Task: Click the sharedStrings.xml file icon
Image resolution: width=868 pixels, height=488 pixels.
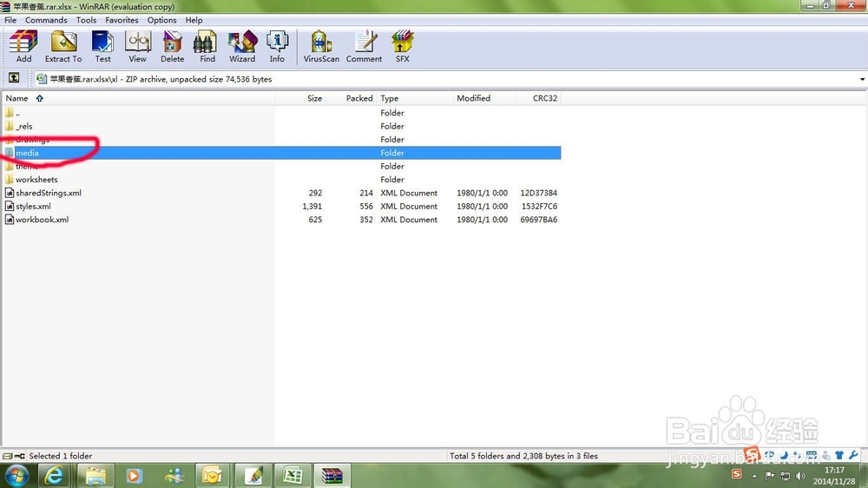Action: pyautogui.click(x=10, y=193)
